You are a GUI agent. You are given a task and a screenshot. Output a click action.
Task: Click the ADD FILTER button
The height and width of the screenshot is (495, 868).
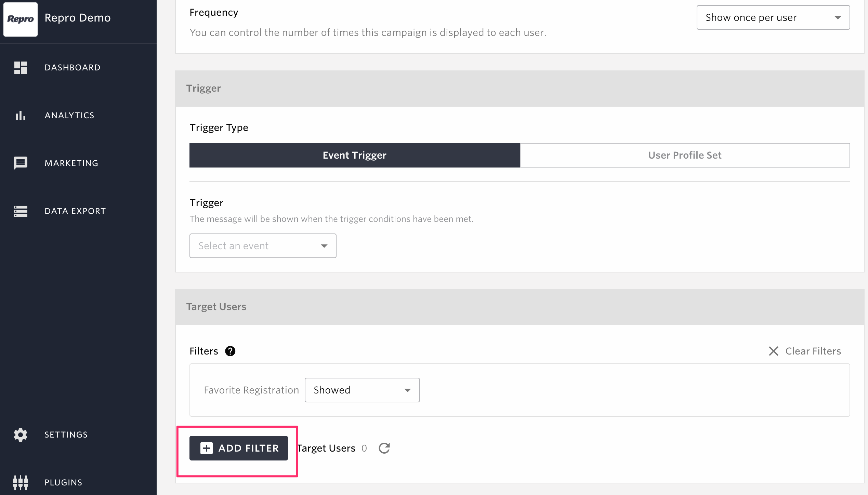pos(239,448)
